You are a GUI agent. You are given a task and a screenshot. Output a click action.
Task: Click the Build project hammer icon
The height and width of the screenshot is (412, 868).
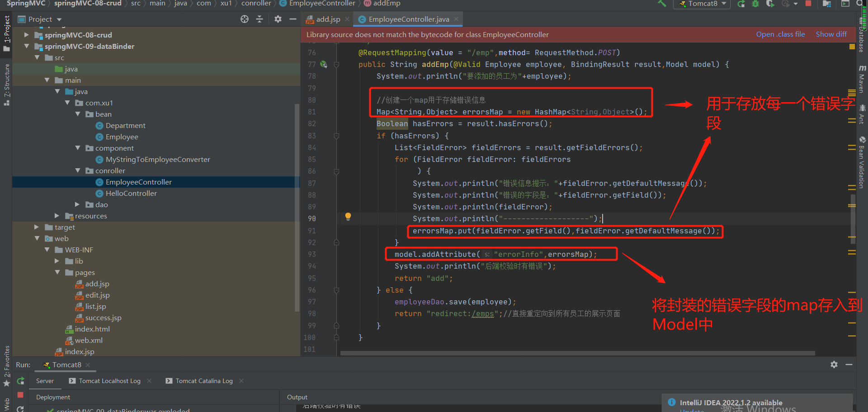pyautogui.click(x=662, y=4)
